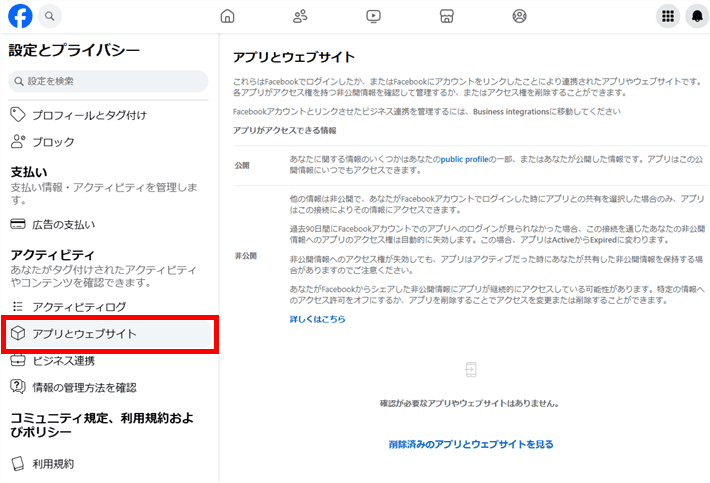The height and width of the screenshot is (483, 710).
Task: Open Watch video icon
Action: (373, 16)
